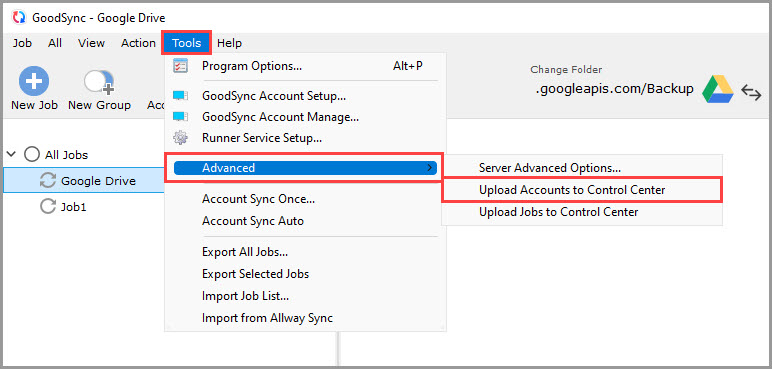The height and width of the screenshot is (369, 772).
Task: Choose Import Job List
Action: pyautogui.click(x=305, y=296)
